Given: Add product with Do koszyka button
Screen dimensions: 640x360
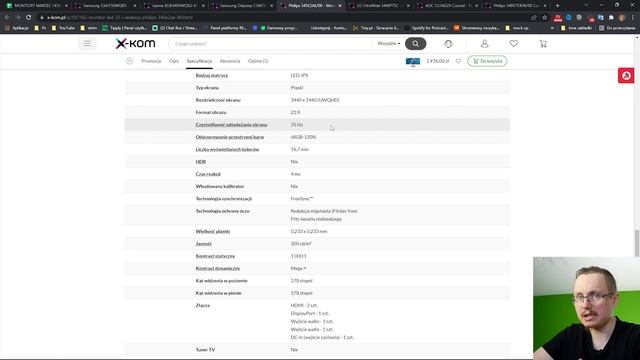Looking at the screenshot, I should click(487, 61).
